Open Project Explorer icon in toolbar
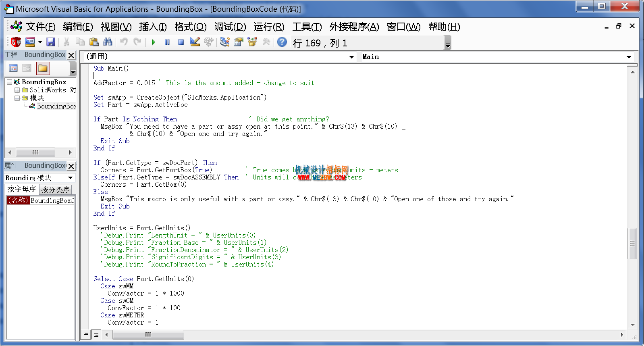Image resolution: width=644 pixels, height=346 pixels. coord(225,42)
